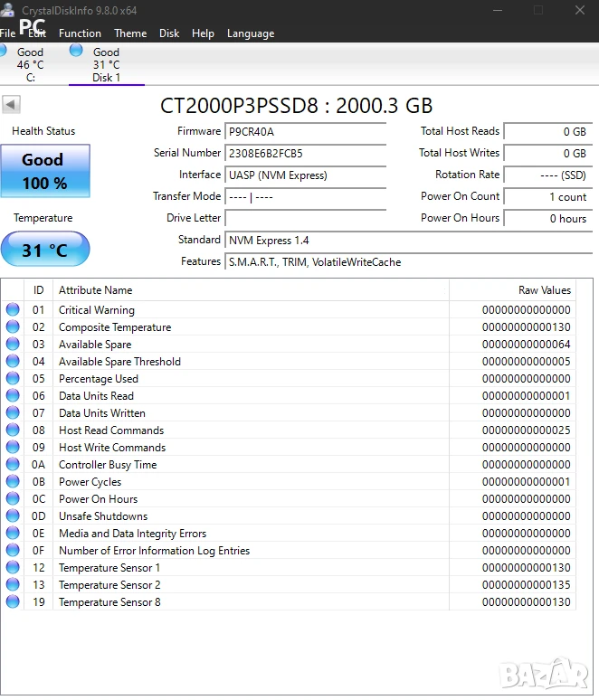
Task: Click the previous disk arrow button
Action: (11, 105)
